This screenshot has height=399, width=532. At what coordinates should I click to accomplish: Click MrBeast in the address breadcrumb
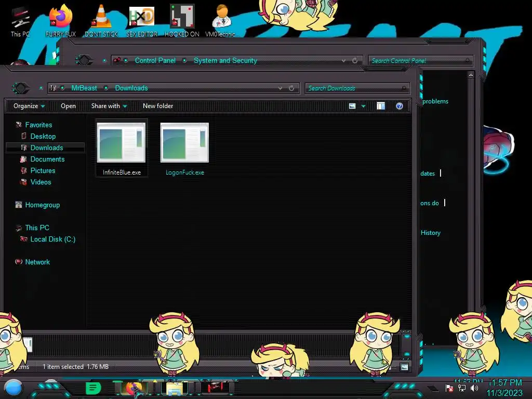point(84,88)
